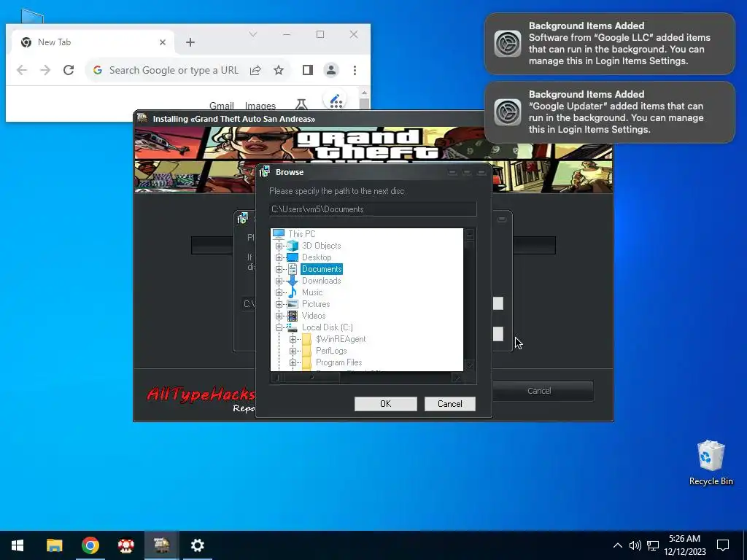The width and height of the screenshot is (747, 560).
Task: Open the Images link
Action: click(x=260, y=105)
